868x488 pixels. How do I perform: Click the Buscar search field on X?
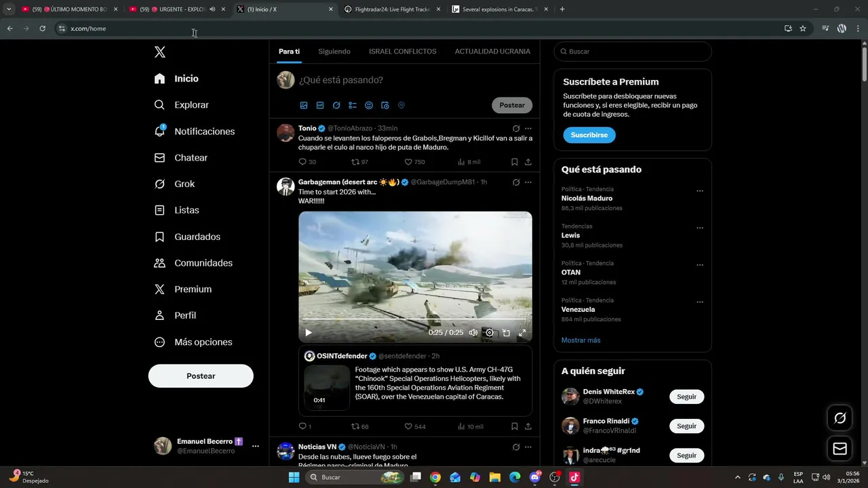coord(633,52)
